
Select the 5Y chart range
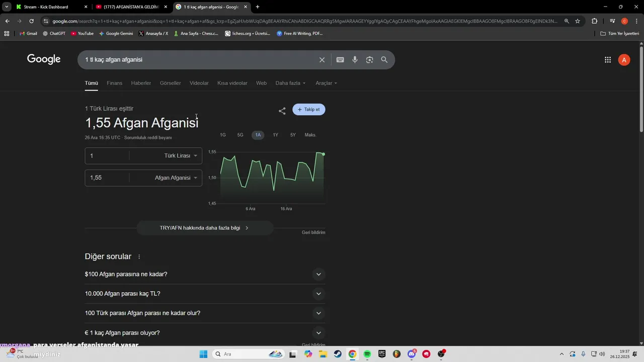293,135
